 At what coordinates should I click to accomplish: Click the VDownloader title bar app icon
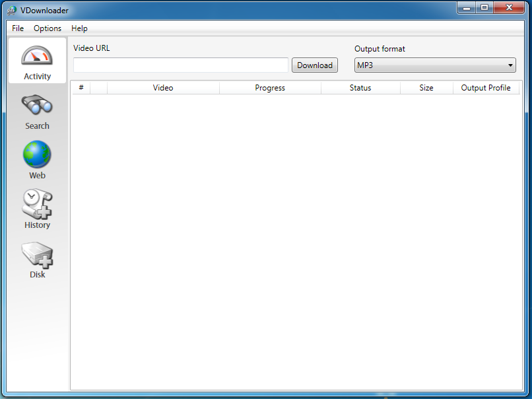(x=11, y=11)
